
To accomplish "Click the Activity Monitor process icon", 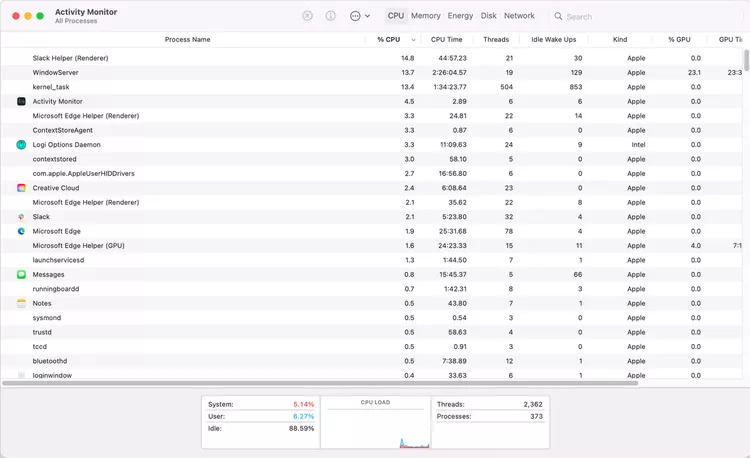I will (x=21, y=101).
